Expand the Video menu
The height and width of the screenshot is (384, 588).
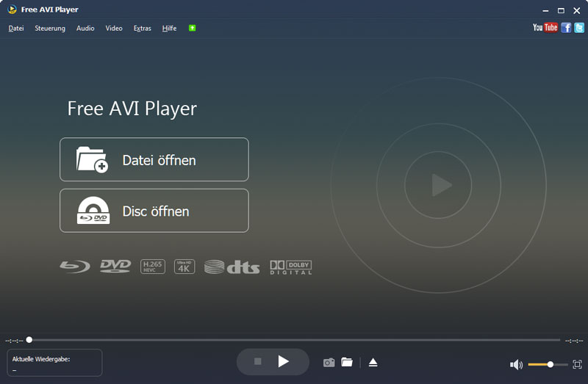(x=114, y=29)
